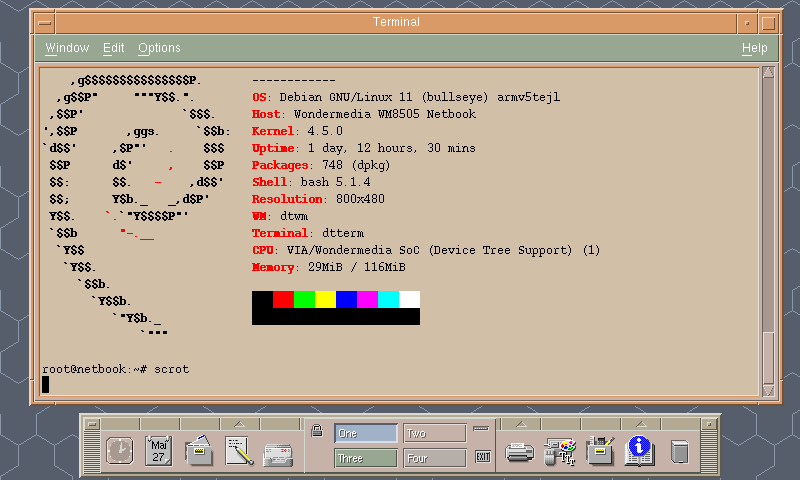Click front panel minimize button at right end

(x=709, y=424)
